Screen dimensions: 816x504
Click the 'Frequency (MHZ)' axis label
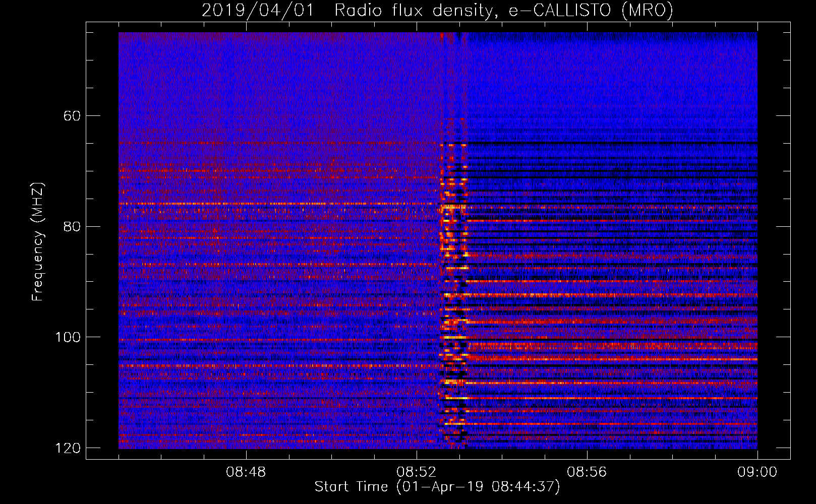click(38, 242)
